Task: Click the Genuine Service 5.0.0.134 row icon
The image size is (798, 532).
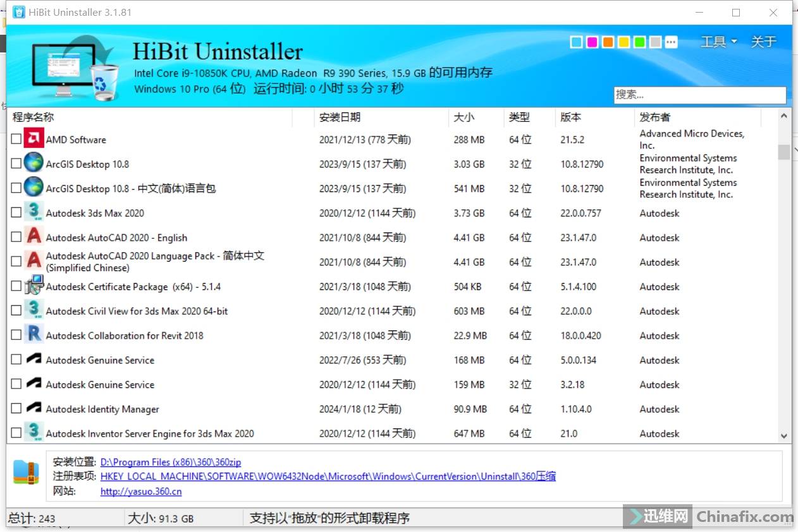Action: (x=34, y=359)
